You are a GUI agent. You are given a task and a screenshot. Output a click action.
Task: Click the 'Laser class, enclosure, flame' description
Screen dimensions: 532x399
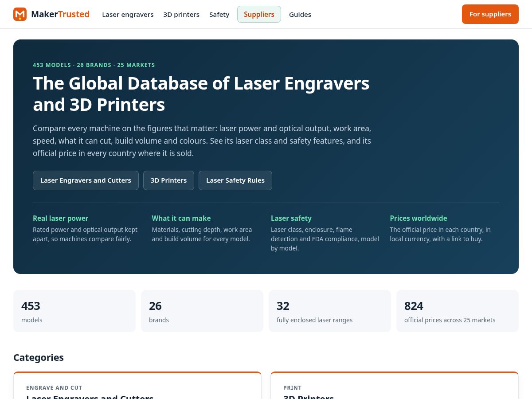pos(325,239)
